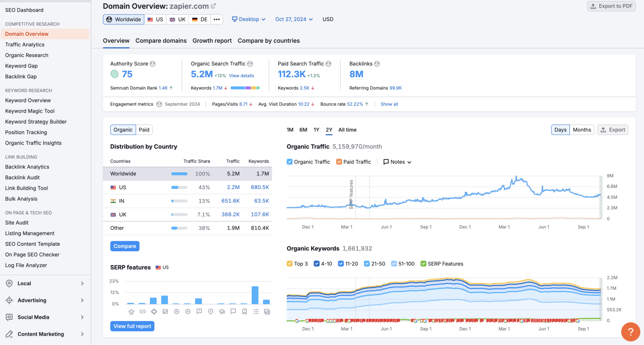Uncheck the Organic Traffic checkbox
The image size is (644, 345).
pyautogui.click(x=289, y=162)
